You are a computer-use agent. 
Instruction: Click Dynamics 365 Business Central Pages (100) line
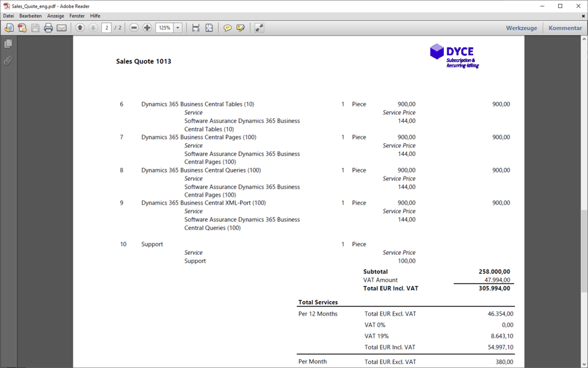199,137
